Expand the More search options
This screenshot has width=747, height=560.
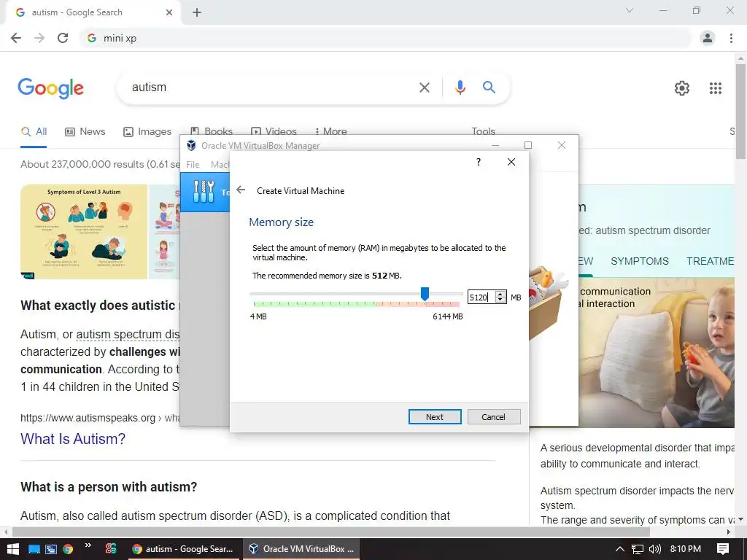point(330,131)
